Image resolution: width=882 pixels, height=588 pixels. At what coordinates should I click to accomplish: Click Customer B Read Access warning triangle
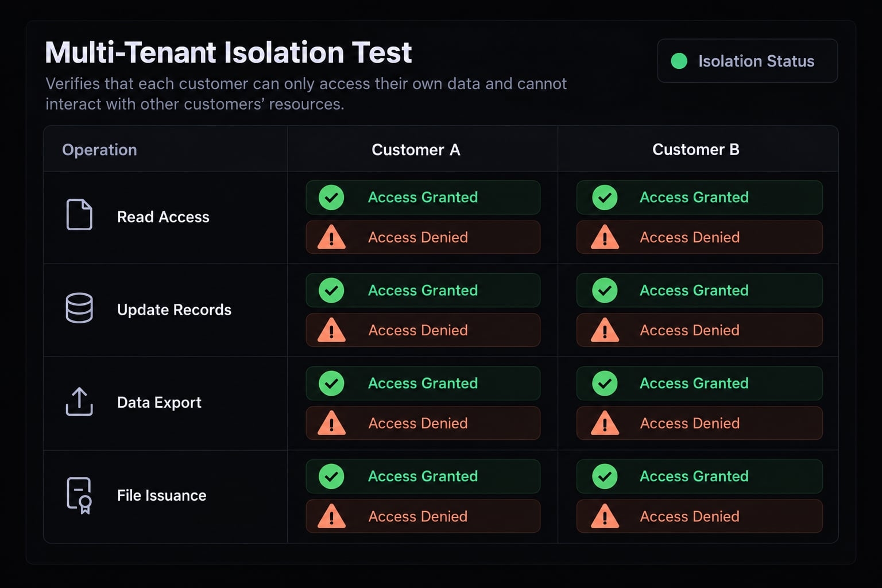(605, 237)
